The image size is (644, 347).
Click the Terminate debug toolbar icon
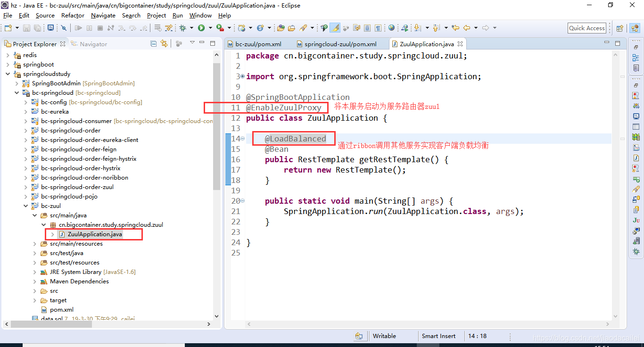(100, 28)
